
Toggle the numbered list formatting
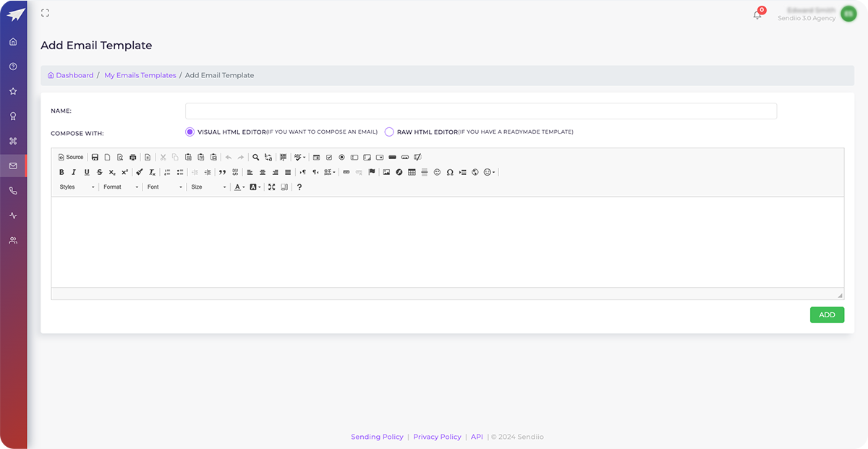pyautogui.click(x=167, y=172)
